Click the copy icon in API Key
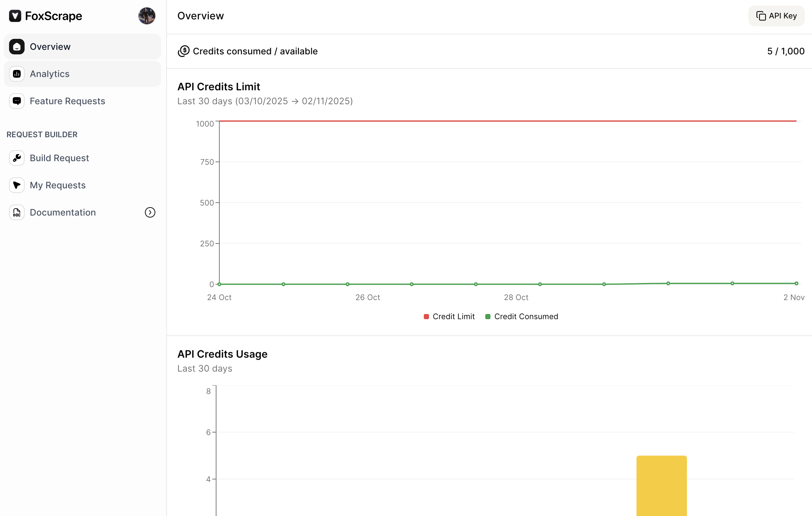 tap(761, 16)
